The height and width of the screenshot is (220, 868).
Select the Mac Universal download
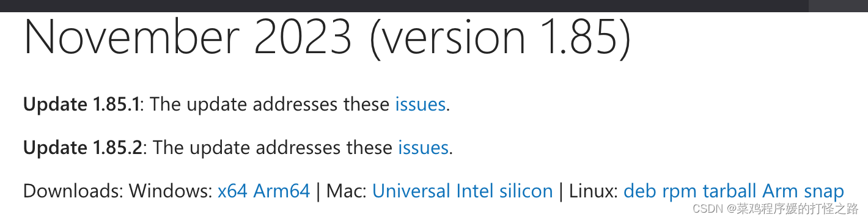411,191
